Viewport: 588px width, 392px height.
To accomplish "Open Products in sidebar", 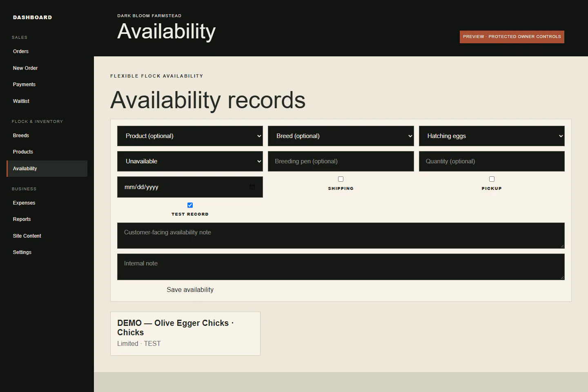I will [47, 152].
